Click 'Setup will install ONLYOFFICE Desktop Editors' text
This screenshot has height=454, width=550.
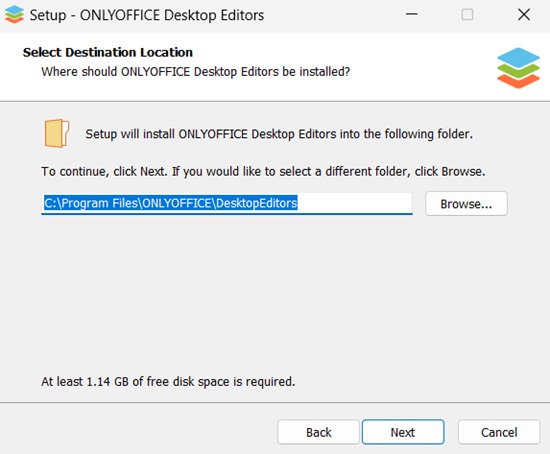(x=279, y=134)
